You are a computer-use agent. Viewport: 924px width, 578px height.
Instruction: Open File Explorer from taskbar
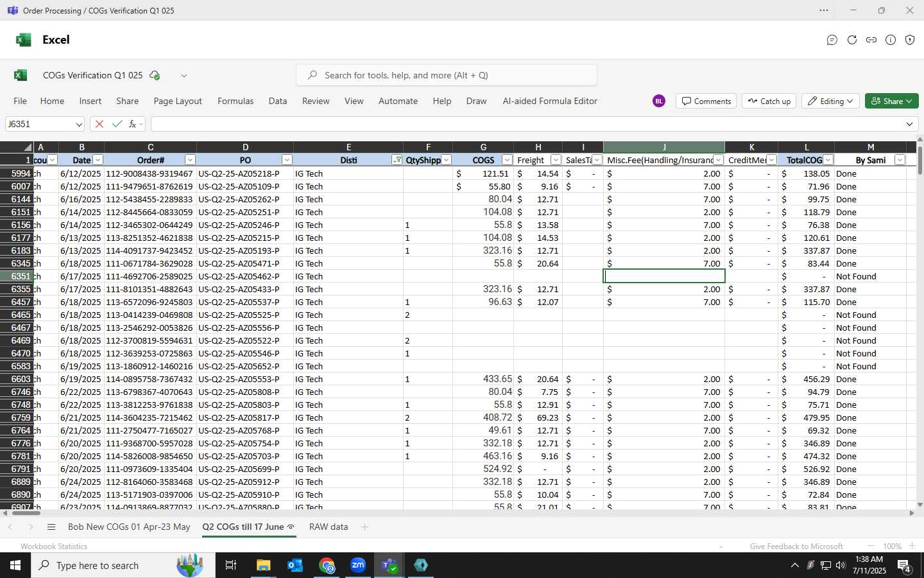263,565
